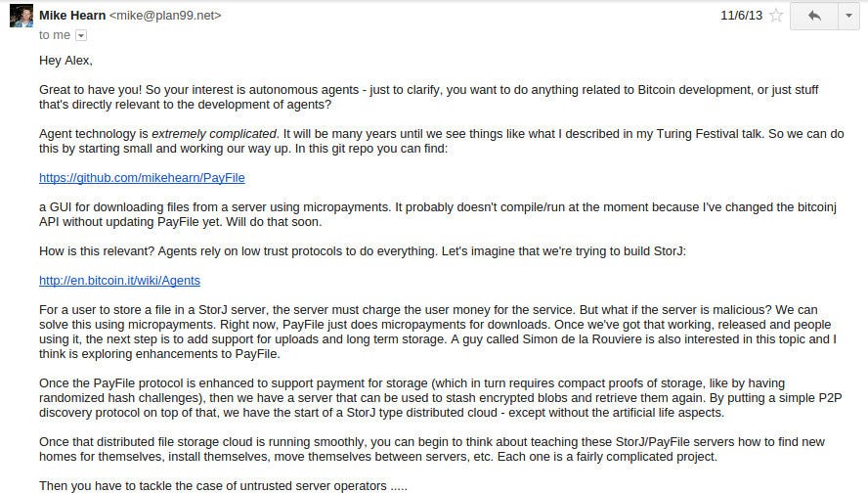Click the paragraph starting "Great to have you!"
868x493 pixels.
click(x=428, y=97)
